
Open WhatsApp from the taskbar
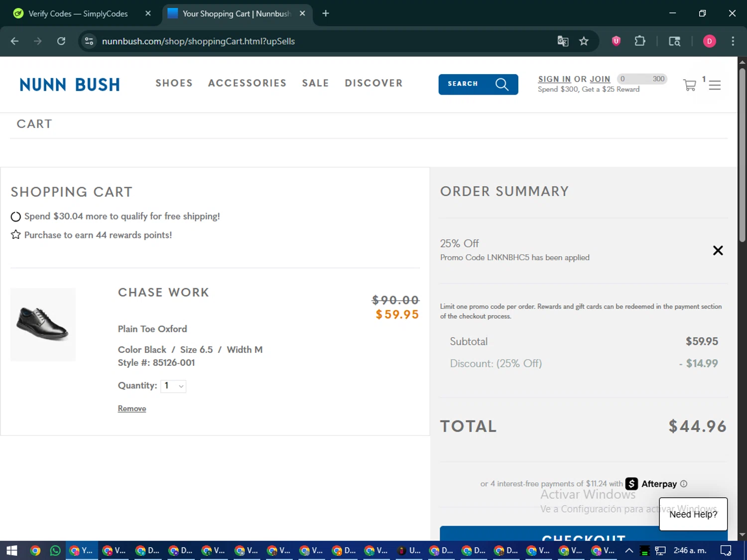pos(55,551)
